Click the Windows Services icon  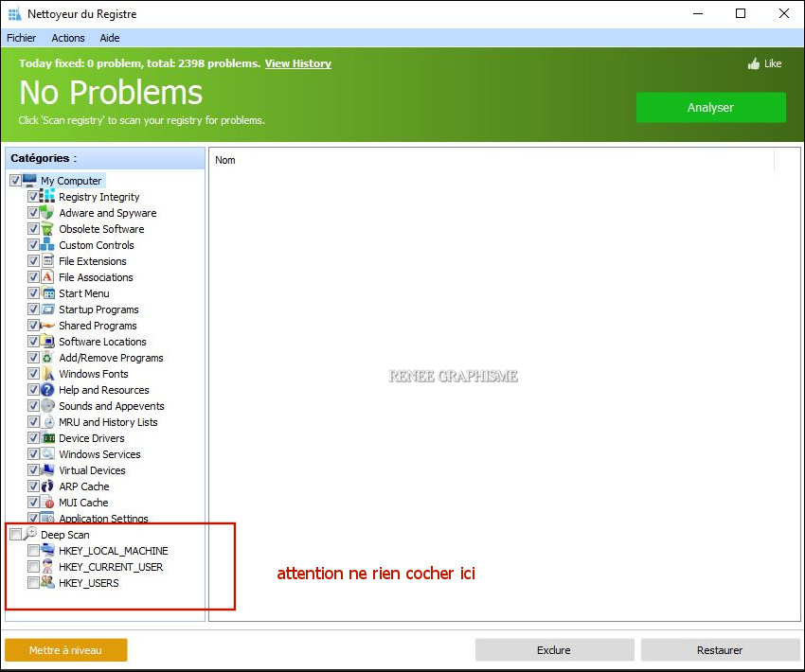click(47, 454)
